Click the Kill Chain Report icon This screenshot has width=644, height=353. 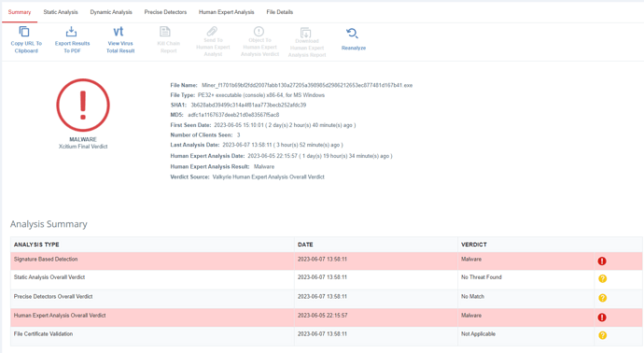click(165, 31)
